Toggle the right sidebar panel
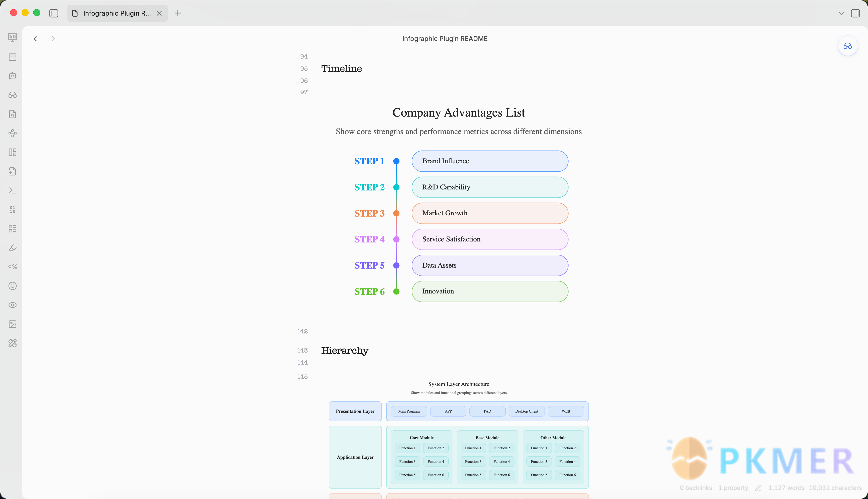Screen dimensions: 868x499 [855, 13]
